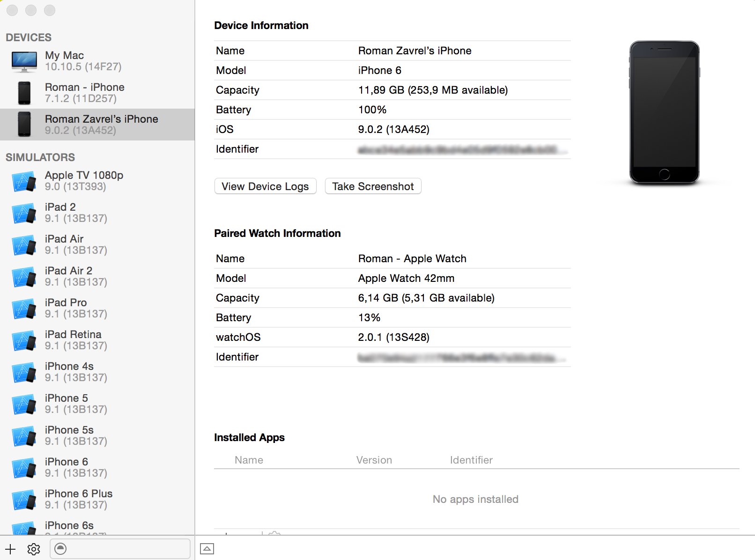Select My Mac in the Devices list

(x=97, y=61)
